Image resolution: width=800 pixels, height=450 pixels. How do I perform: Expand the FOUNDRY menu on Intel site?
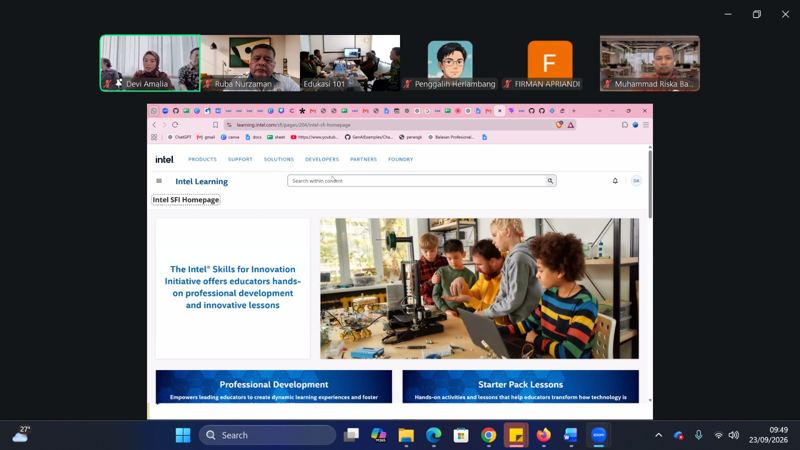[401, 159]
